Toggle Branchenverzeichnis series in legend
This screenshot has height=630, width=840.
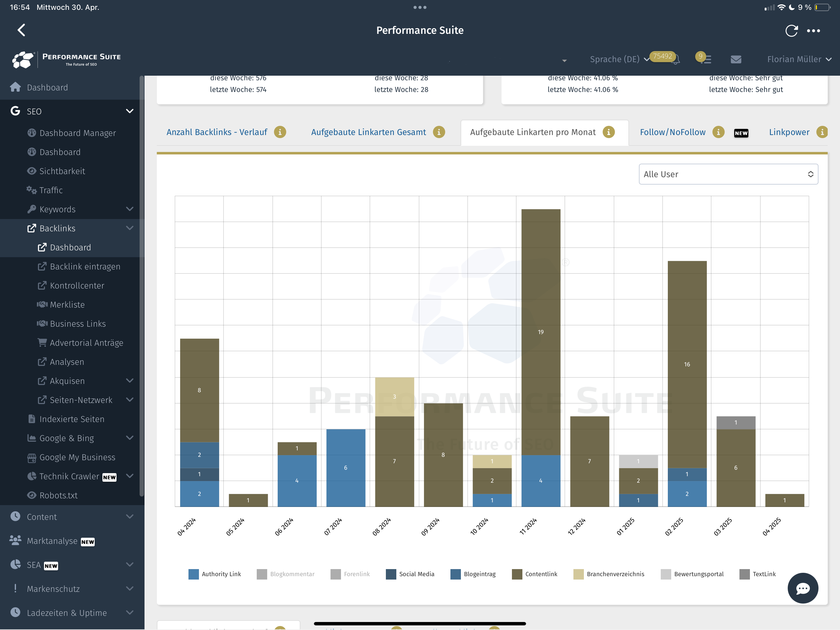coord(609,574)
